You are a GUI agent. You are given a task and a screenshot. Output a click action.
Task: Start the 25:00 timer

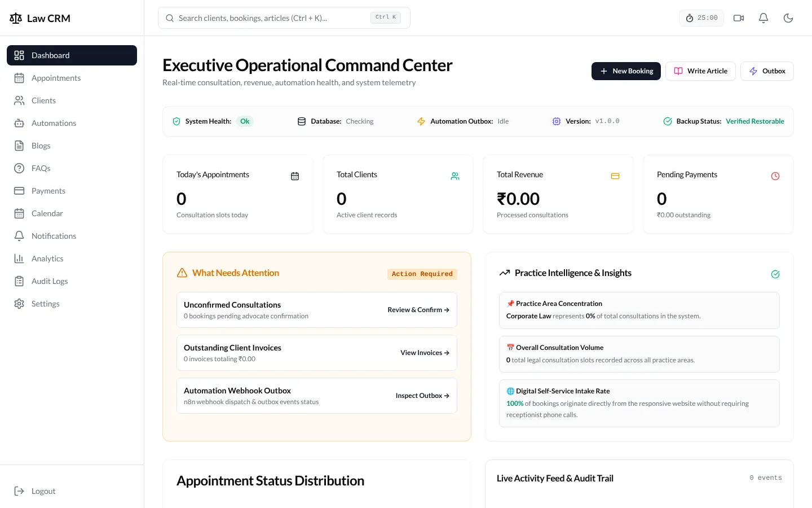click(701, 18)
